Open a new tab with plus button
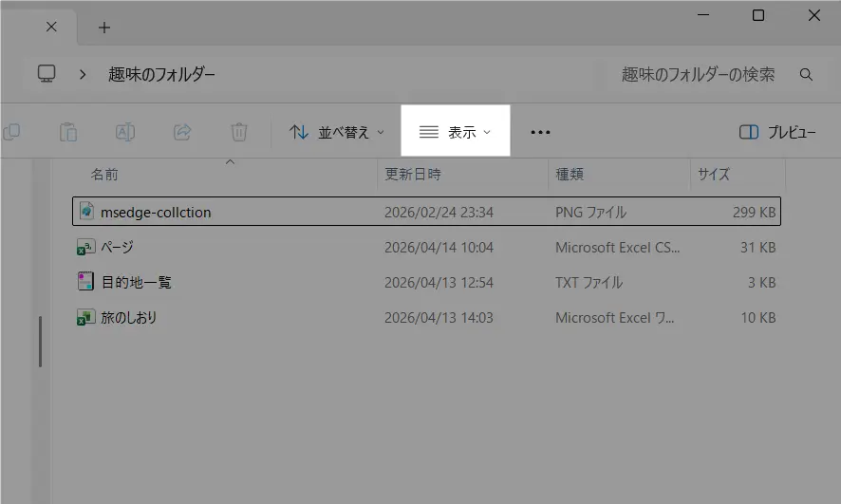The height and width of the screenshot is (504, 841). (x=104, y=28)
